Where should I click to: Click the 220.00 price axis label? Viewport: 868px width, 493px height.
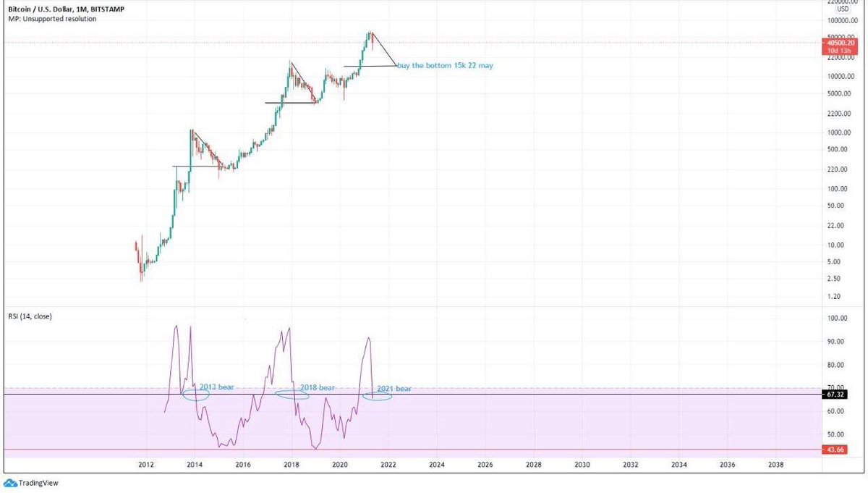point(838,169)
